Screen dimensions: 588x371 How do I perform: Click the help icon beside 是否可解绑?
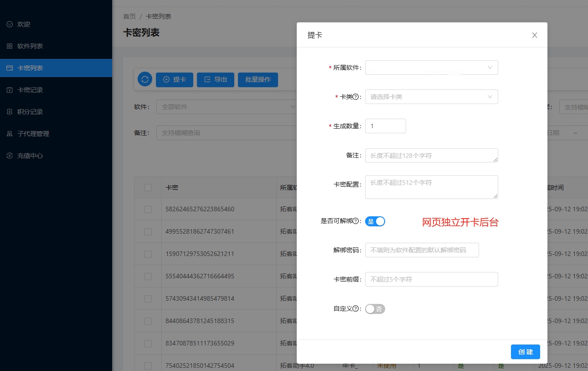coord(356,221)
